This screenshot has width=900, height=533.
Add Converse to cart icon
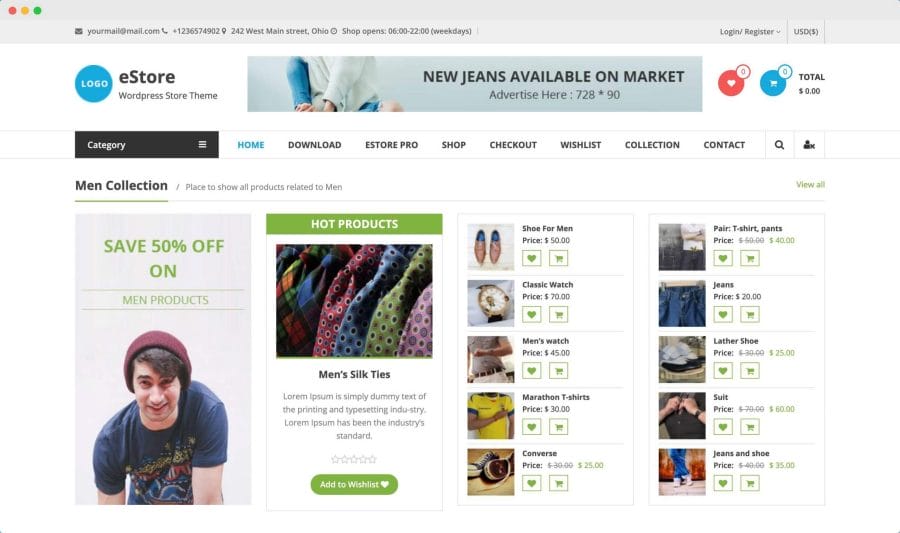pyautogui.click(x=558, y=483)
